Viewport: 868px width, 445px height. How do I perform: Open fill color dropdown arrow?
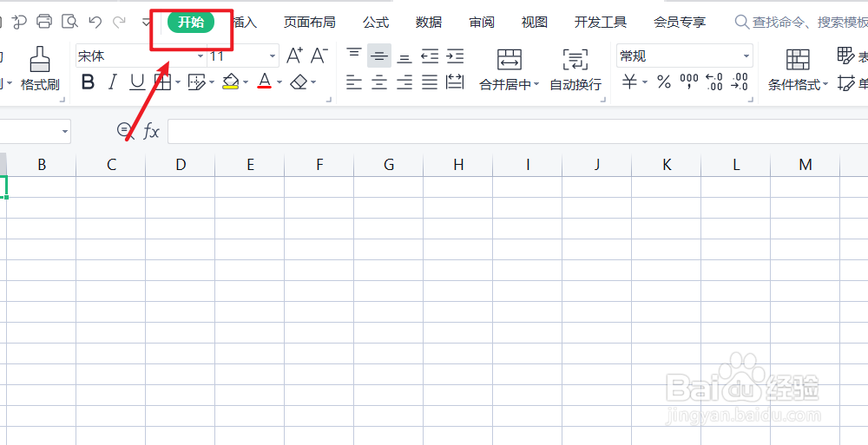click(x=246, y=83)
